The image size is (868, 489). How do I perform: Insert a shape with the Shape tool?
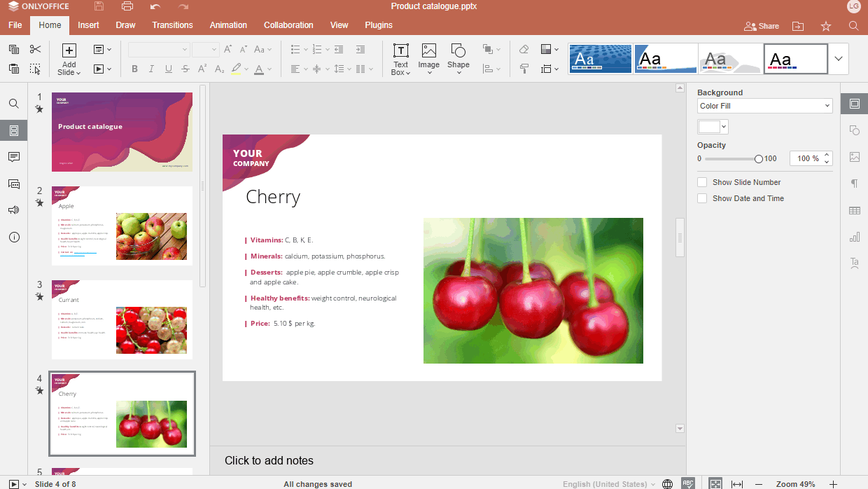click(458, 59)
